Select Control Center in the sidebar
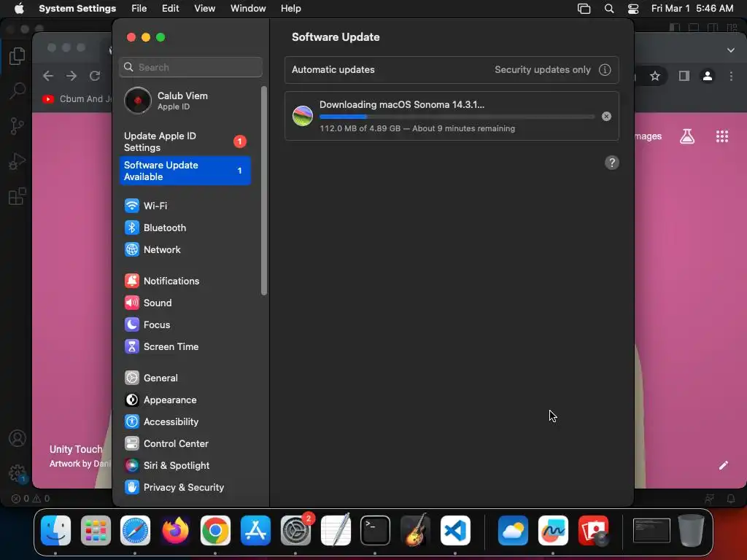 click(x=185, y=444)
